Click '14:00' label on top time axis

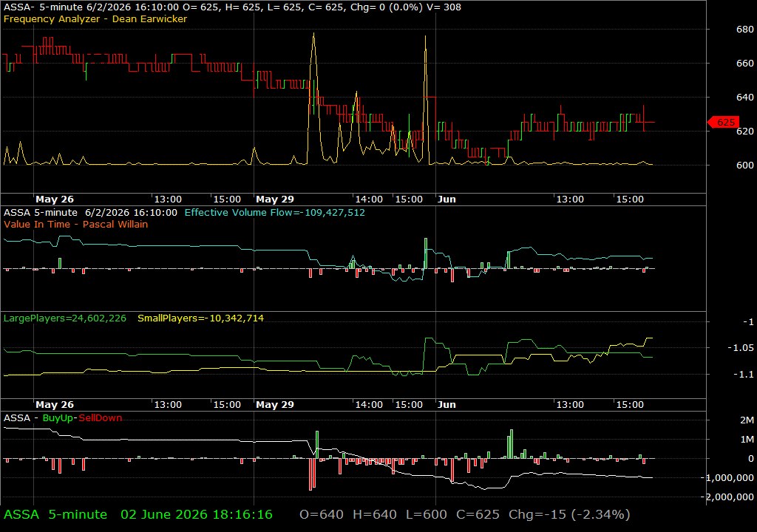pyautogui.click(x=369, y=199)
